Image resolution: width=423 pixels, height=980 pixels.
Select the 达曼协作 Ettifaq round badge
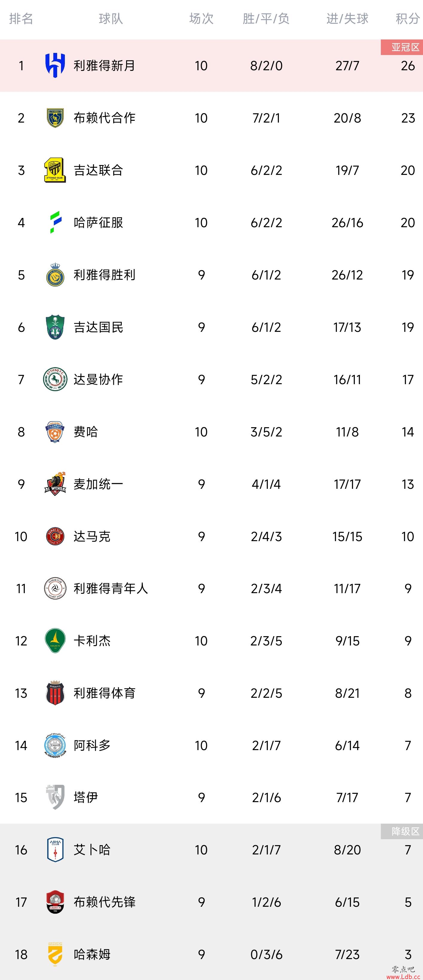[x=55, y=379]
